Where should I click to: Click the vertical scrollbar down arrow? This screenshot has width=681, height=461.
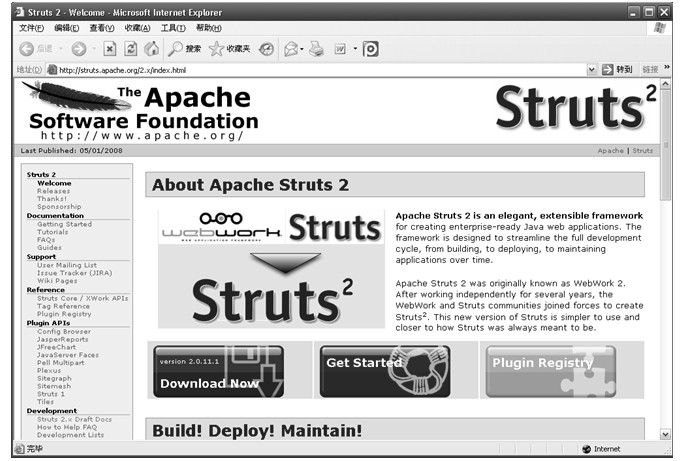click(665, 434)
